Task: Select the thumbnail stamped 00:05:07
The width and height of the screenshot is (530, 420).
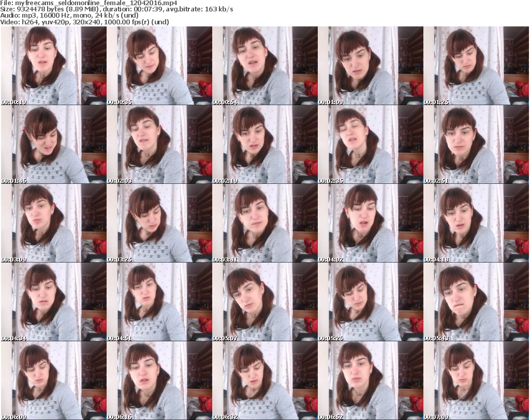Action: point(264,302)
